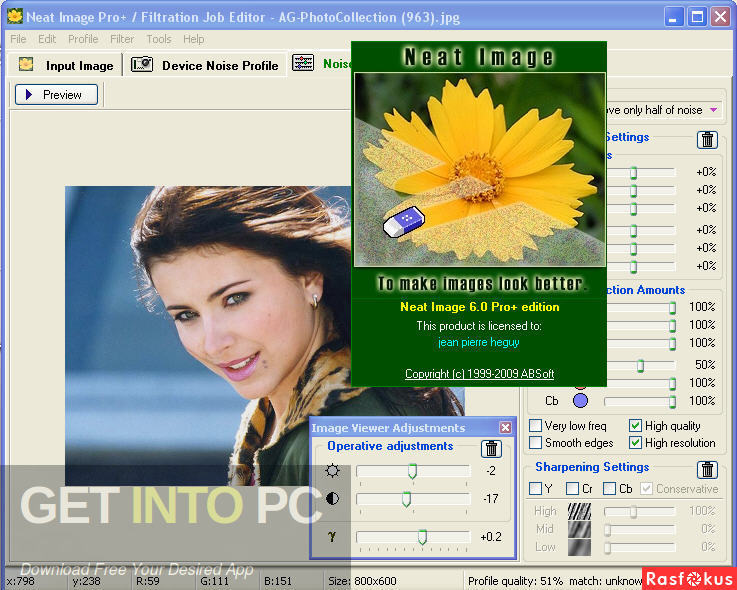737x590 pixels.
Task: Open the filter preset dropdown arrow
Action: pos(713,110)
